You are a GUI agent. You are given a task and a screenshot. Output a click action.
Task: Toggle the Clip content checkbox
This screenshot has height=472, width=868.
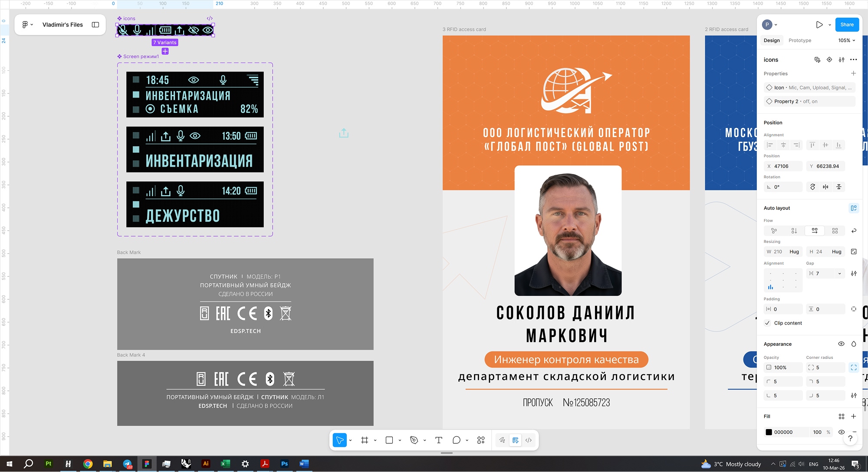pyautogui.click(x=768, y=323)
